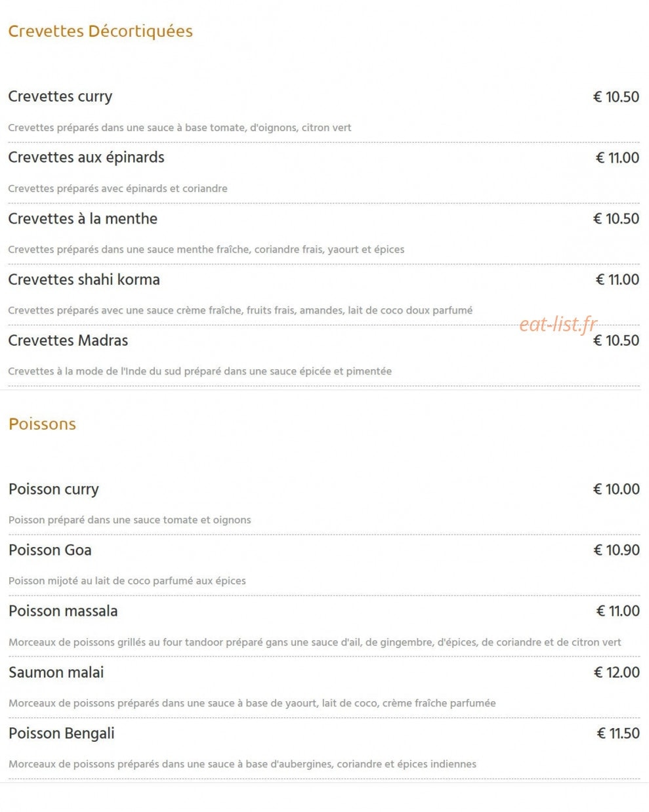Image resolution: width=649 pixels, height=812 pixels.
Task: Open the Crevettes à la menthe item
Action: [83, 219]
